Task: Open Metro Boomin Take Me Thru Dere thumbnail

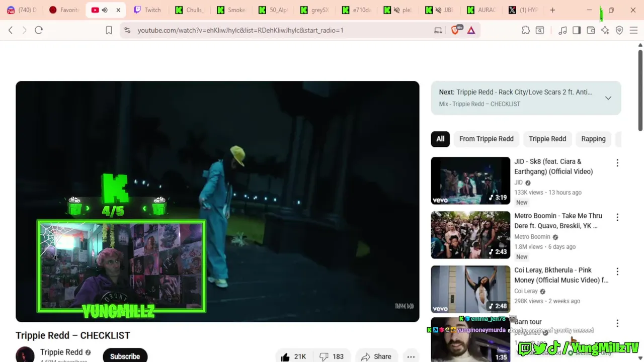Action: pyautogui.click(x=470, y=235)
